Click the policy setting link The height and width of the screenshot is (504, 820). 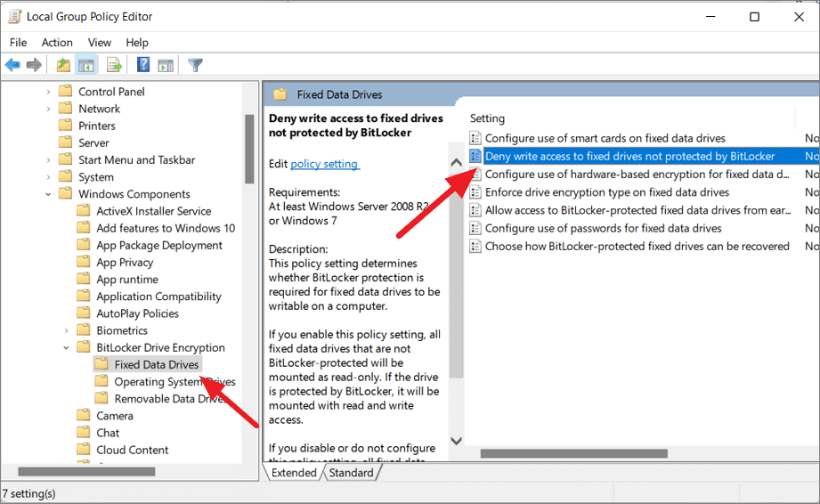click(324, 164)
